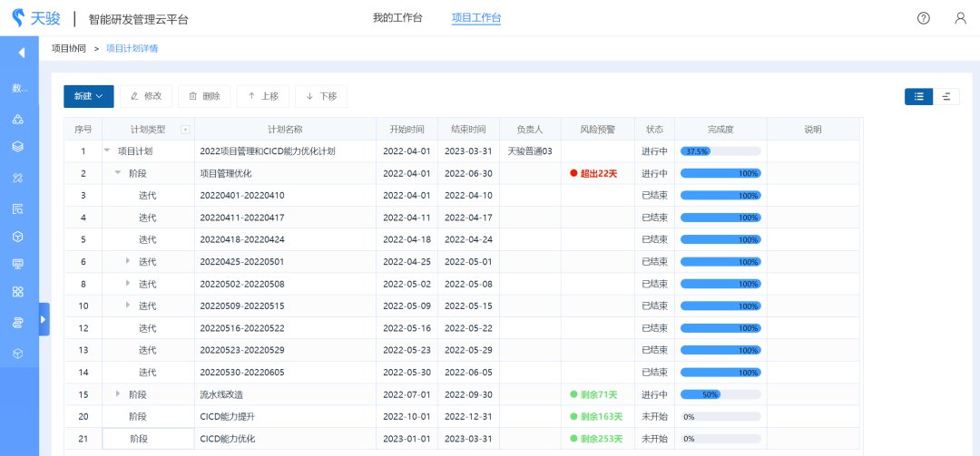
Task: Switch to 我的工作台 tab
Action: 397,18
